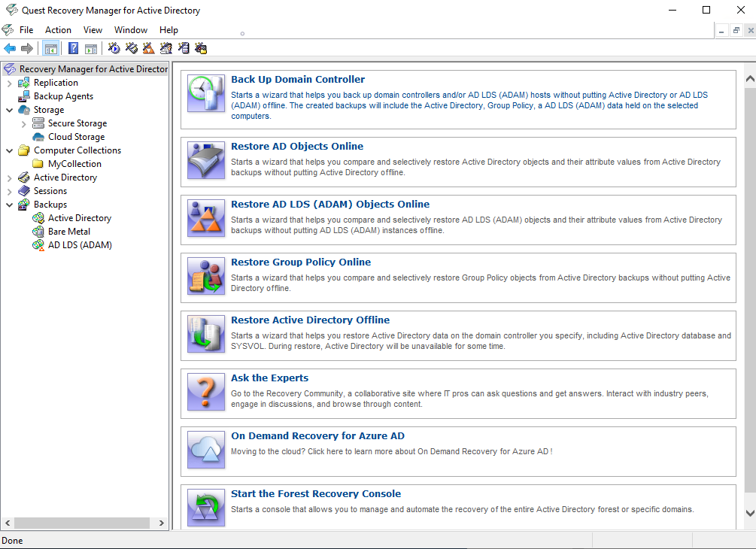Expand the Replication tree node
Viewport: 756px width, 549px height.
coord(9,83)
